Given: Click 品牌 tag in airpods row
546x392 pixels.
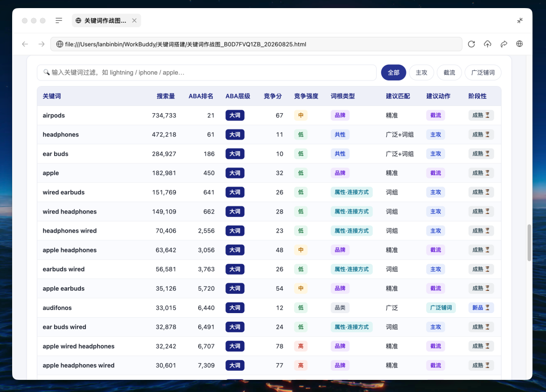Looking at the screenshot, I should coord(340,115).
